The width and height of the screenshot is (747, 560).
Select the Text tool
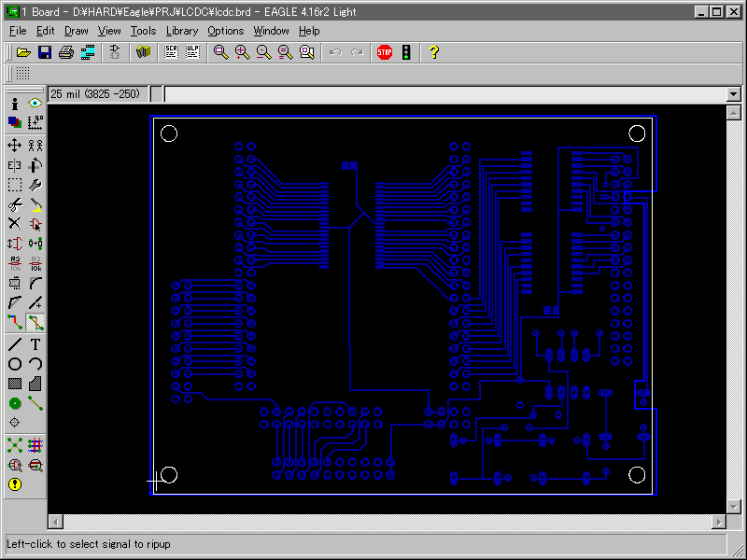coord(35,344)
